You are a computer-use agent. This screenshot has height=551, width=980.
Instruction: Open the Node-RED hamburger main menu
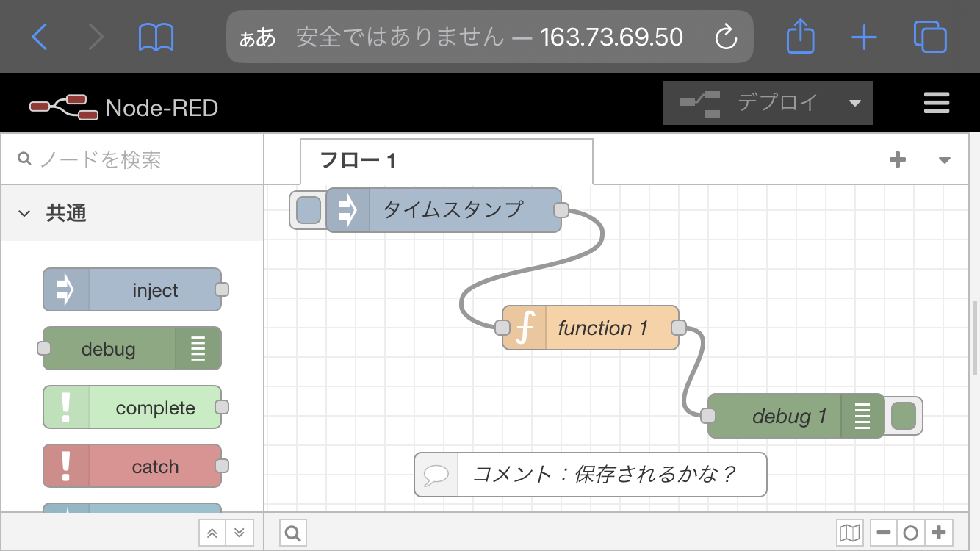937,103
